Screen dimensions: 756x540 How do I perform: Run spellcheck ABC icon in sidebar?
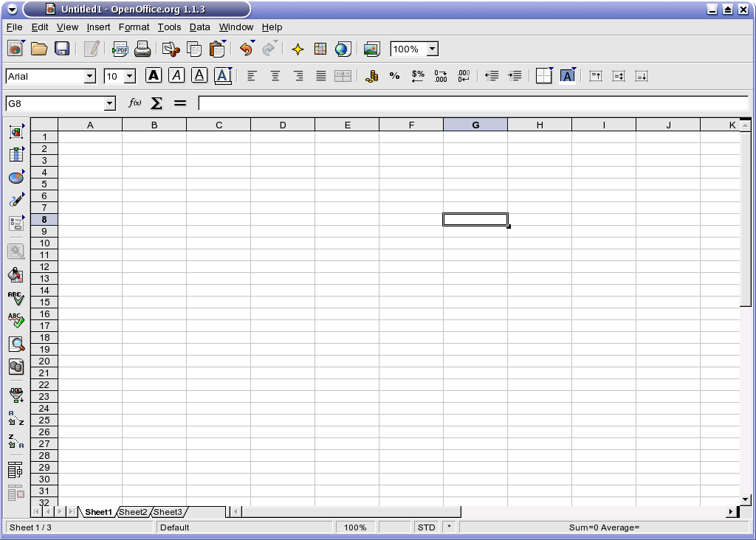tap(16, 298)
